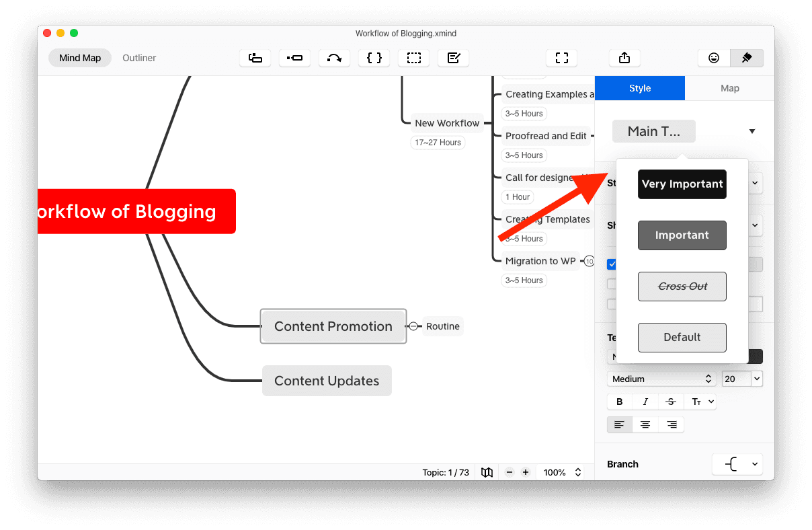The width and height of the screenshot is (812, 530).
Task: Zoom out with minus button
Action: pyautogui.click(x=510, y=472)
